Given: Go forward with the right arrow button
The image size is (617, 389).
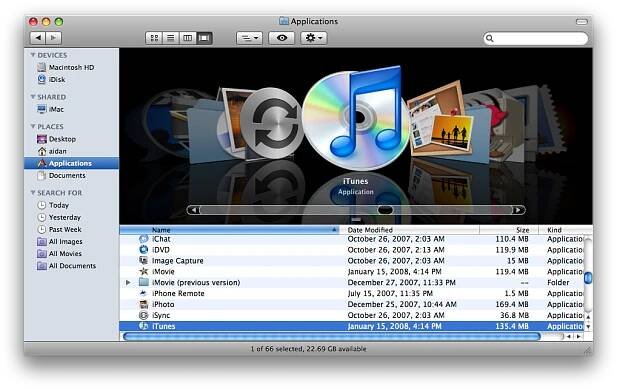Looking at the screenshot, I should (x=54, y=38).
